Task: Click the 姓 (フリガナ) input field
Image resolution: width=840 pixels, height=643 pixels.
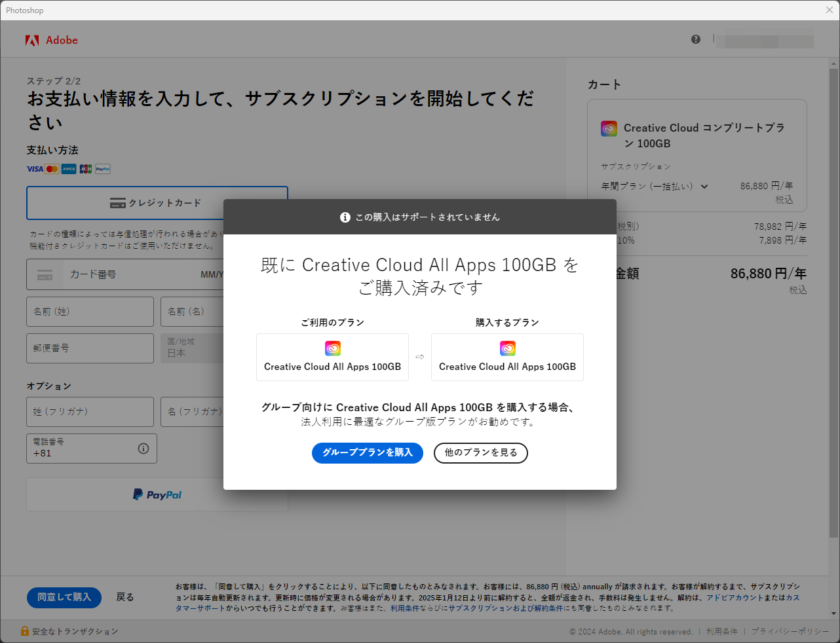Action: coord(90,412)
